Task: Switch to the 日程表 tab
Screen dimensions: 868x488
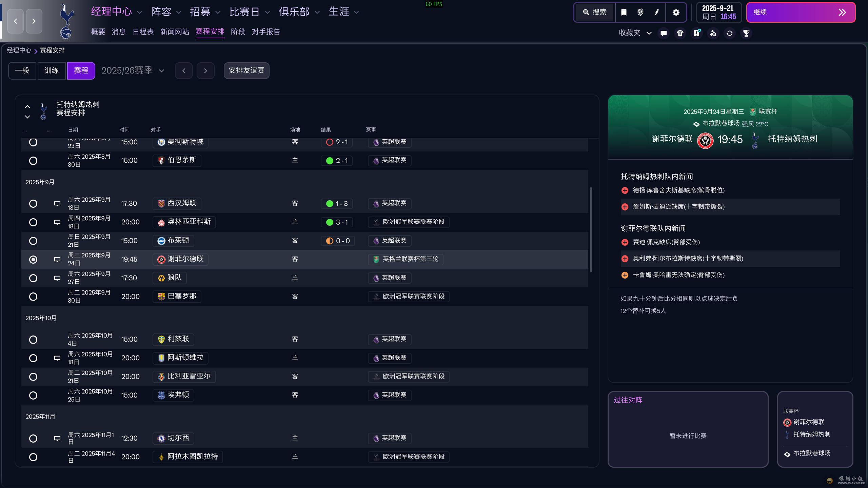Action: pos(143,32)
